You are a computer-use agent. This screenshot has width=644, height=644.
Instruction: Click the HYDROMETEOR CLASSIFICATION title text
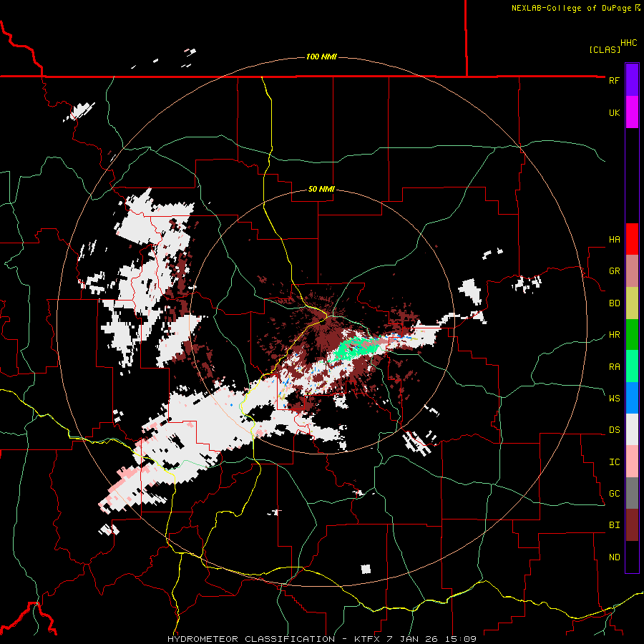251,639
